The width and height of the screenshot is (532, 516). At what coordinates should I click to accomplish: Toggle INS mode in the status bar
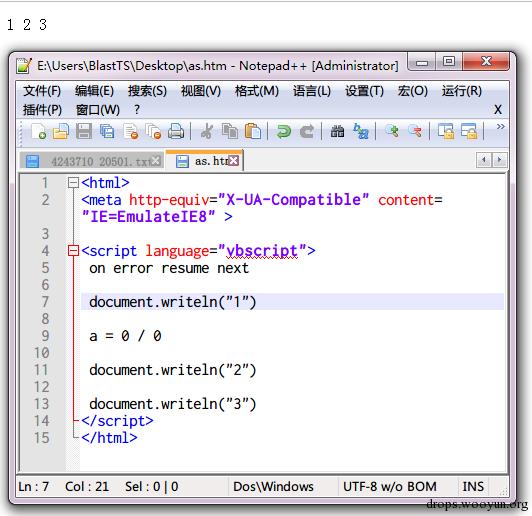(x=473, y=486)
